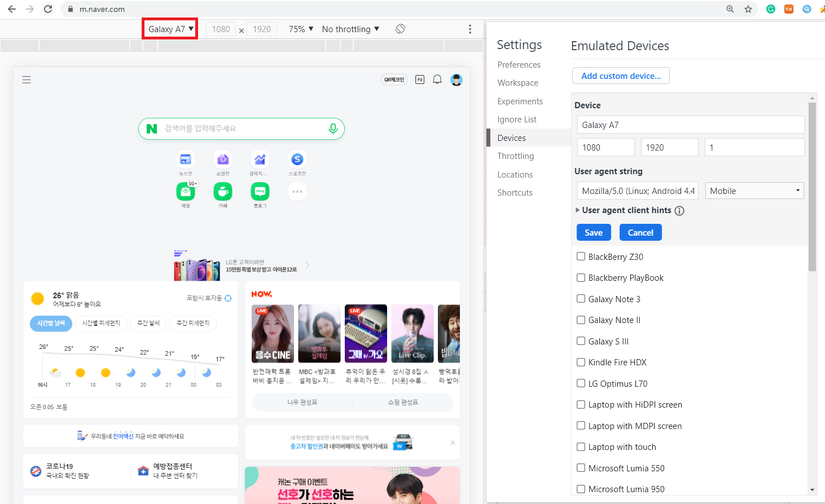Expand User agent client hints section
This screenshot has width=825, height=504.
point(577,210)
